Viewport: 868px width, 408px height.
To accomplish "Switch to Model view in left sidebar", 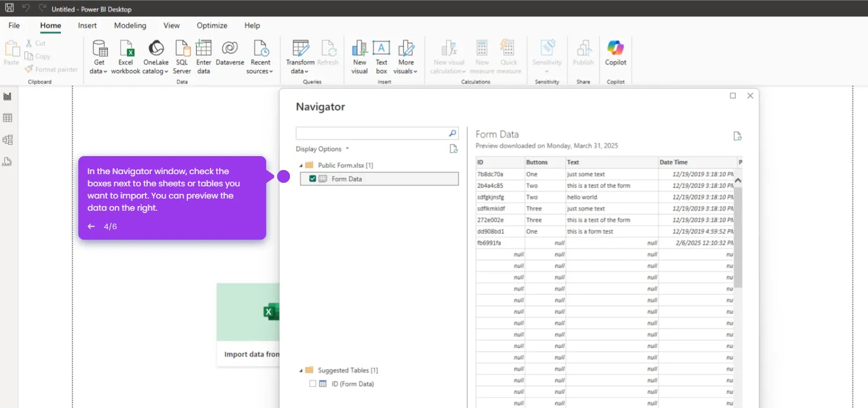I will click(8, 140).
